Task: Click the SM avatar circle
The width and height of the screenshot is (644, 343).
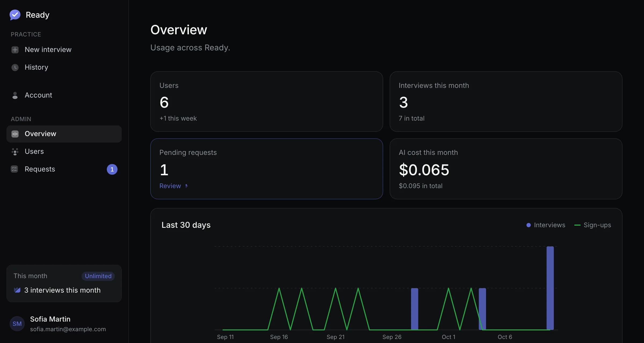Action: point(17,324)
